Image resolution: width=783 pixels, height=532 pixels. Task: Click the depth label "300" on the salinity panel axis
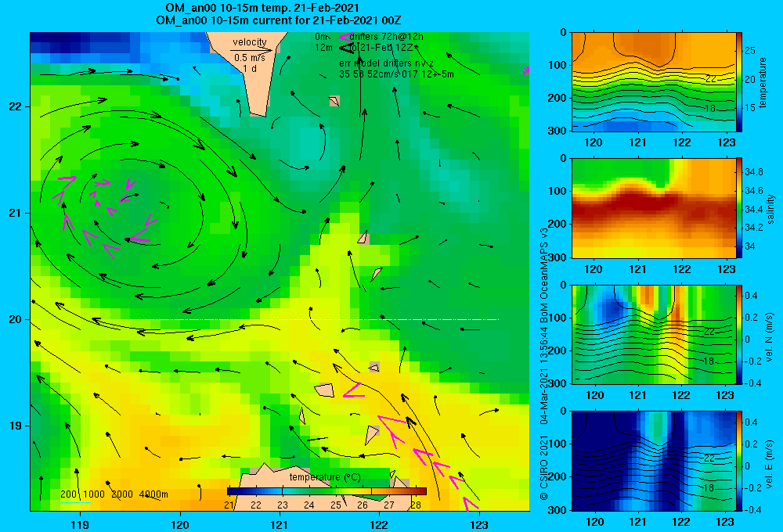(x=559, y=257)
